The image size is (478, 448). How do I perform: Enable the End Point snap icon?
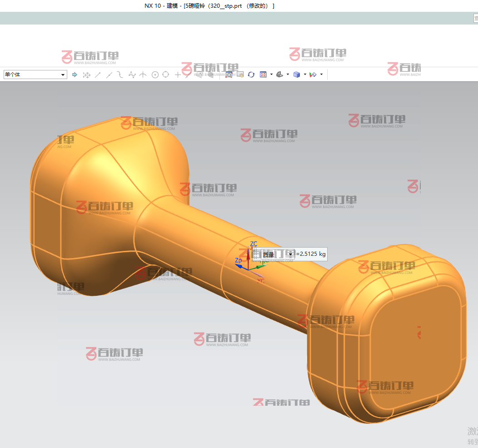pyautogui.click(x=98, y=75)
